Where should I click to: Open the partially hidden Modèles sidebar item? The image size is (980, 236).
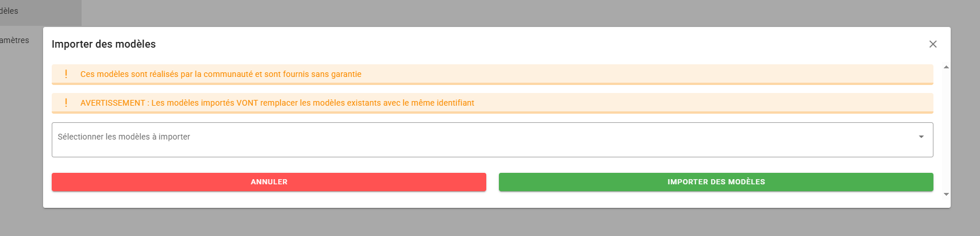[9, 11]
